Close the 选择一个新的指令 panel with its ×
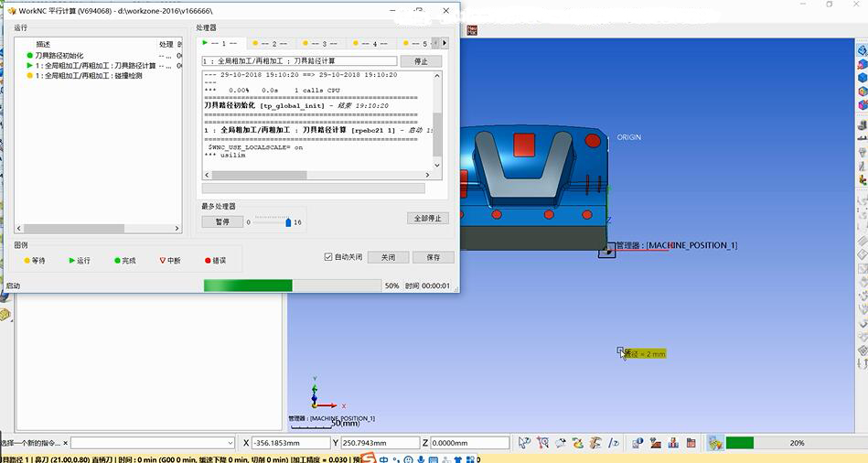The width and height of the screenshot is (868, 463). click(x=65, y=443)
